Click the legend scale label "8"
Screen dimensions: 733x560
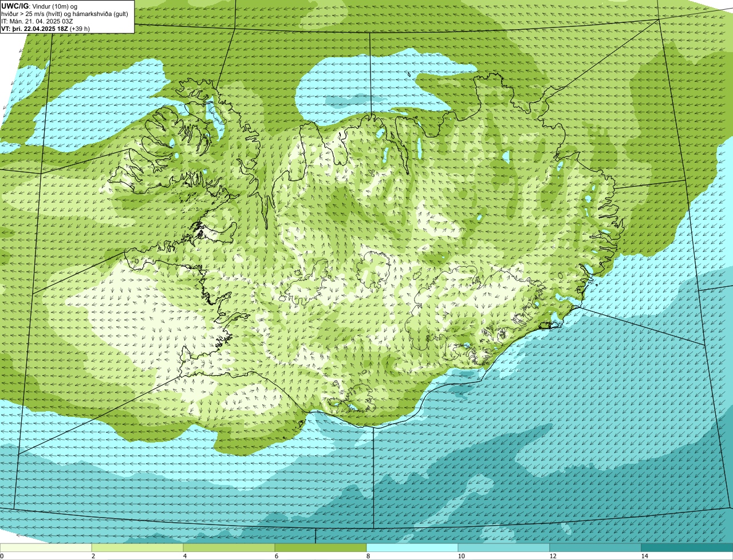point(368,557)
